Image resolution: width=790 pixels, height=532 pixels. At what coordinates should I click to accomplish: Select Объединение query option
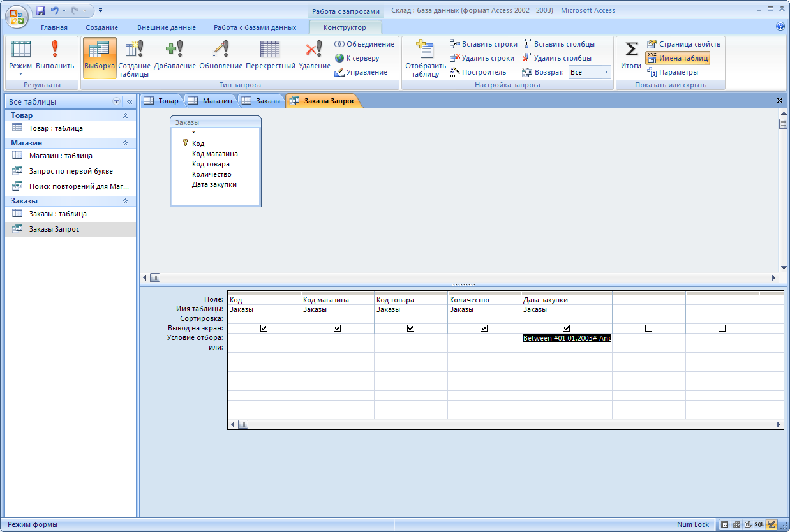[x=364, y=44]
